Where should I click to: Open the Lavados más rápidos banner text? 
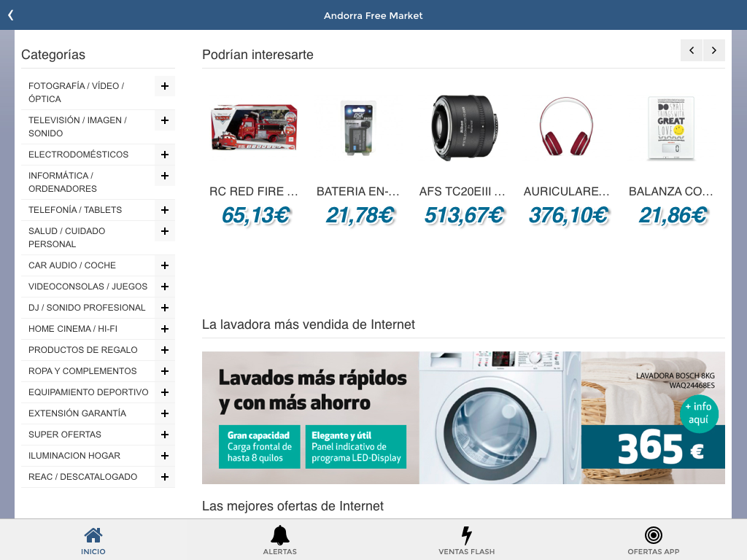[x=312, y=391]
